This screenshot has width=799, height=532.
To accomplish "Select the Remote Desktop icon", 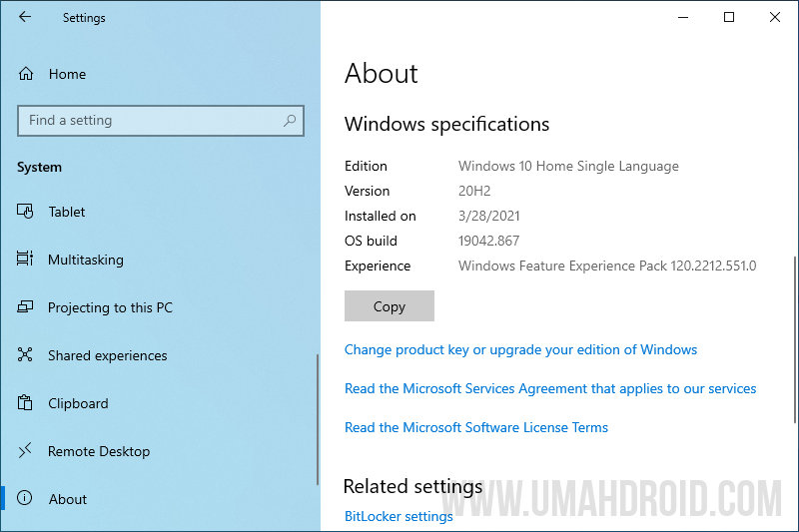I will point(25,450).
